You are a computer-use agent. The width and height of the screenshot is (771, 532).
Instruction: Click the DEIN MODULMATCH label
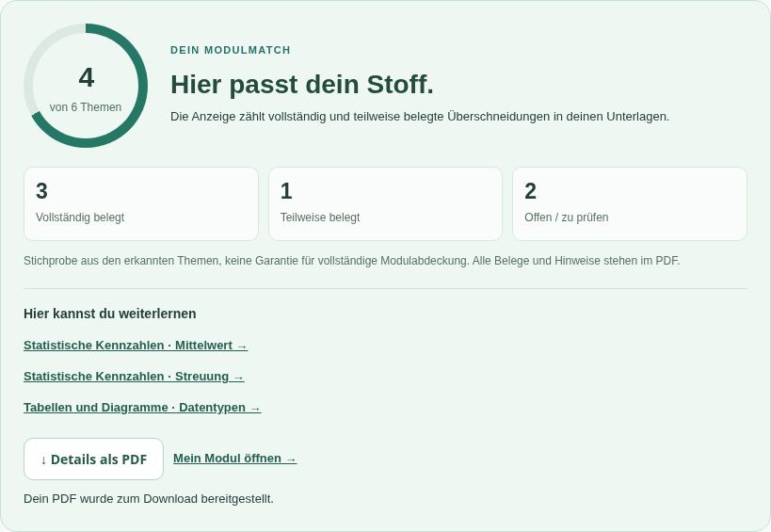(x=230, y=50)
